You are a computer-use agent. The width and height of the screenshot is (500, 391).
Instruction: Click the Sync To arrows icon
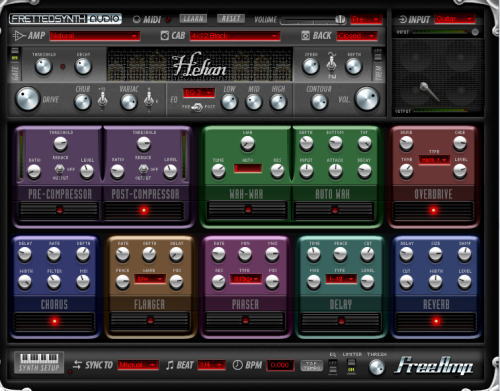point(77,365)
